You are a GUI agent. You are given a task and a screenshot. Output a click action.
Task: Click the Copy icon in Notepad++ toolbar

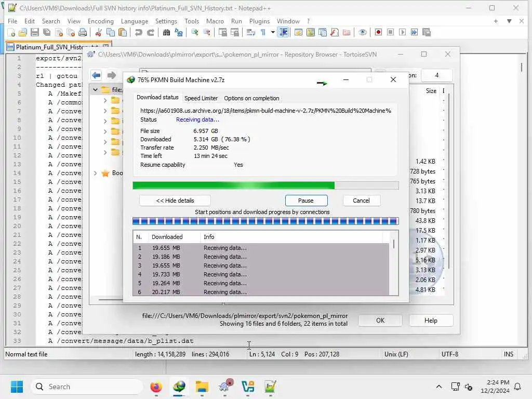tap(111, 33)
